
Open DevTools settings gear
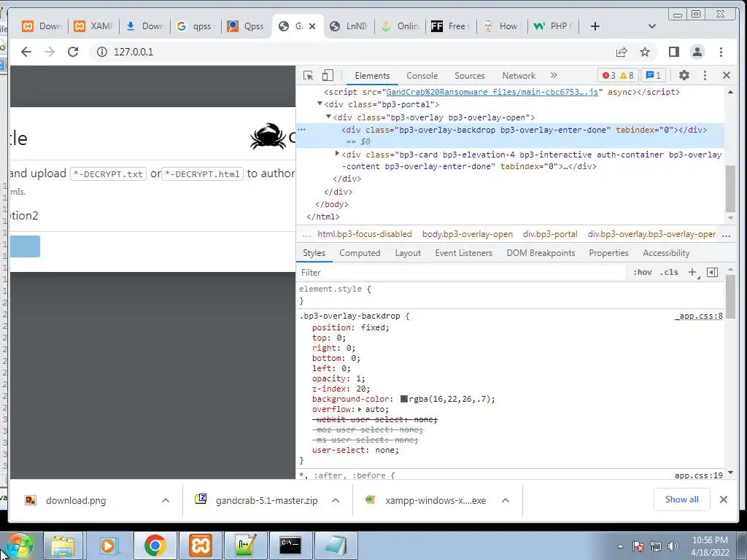(684, 75)
